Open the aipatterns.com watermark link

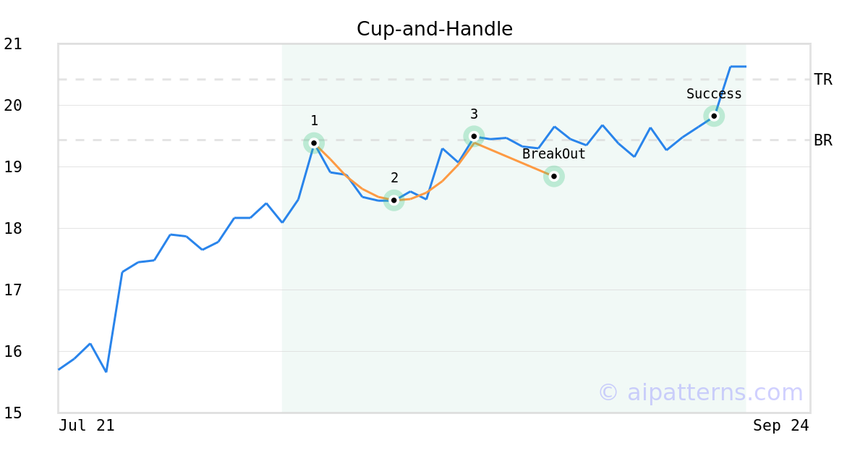coord(700,392)
